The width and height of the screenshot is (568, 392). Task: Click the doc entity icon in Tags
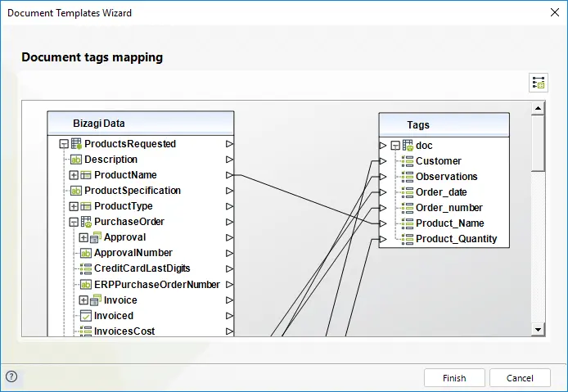click(x=408, y=146)
